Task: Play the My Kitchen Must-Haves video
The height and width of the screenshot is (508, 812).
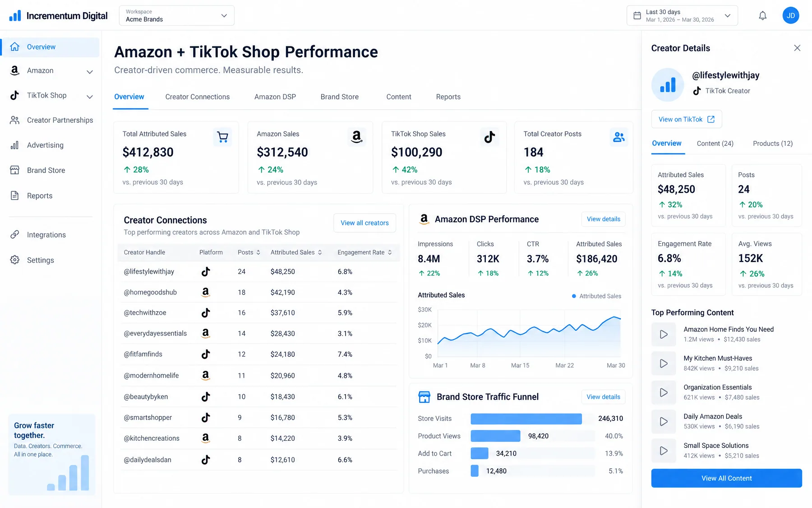Action: (664, 363)
